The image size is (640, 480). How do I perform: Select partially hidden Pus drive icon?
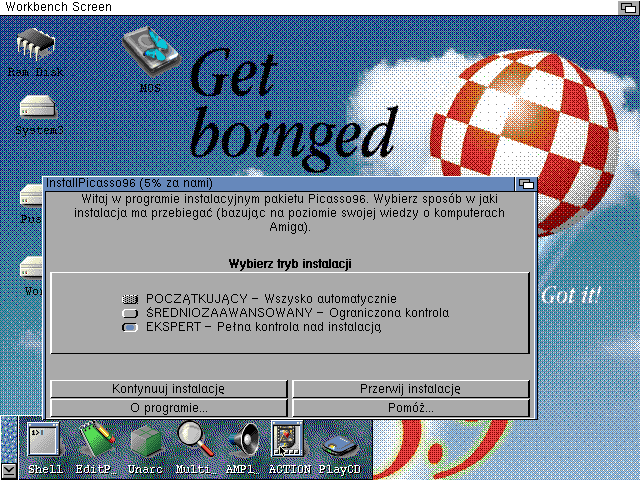pyautogui.click(x=31, y=196)
